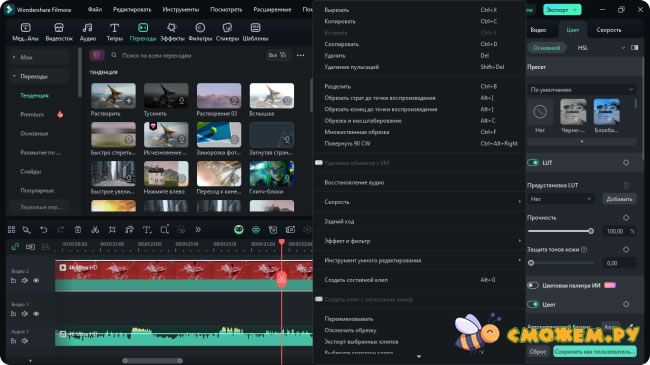Click the scissors split icon in timeline toolbar
The height and width of the screenshot is (365, 650).
[x=95, y=229]
